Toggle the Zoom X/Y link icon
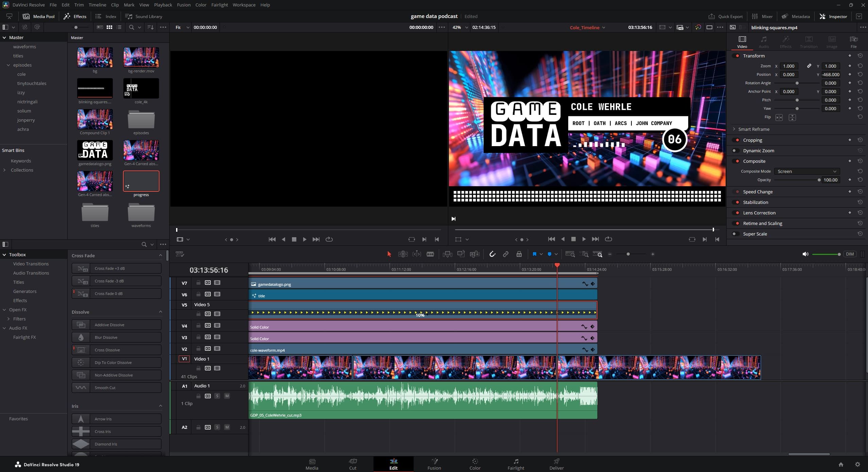 pyautogui.click(x=809, y=66)
